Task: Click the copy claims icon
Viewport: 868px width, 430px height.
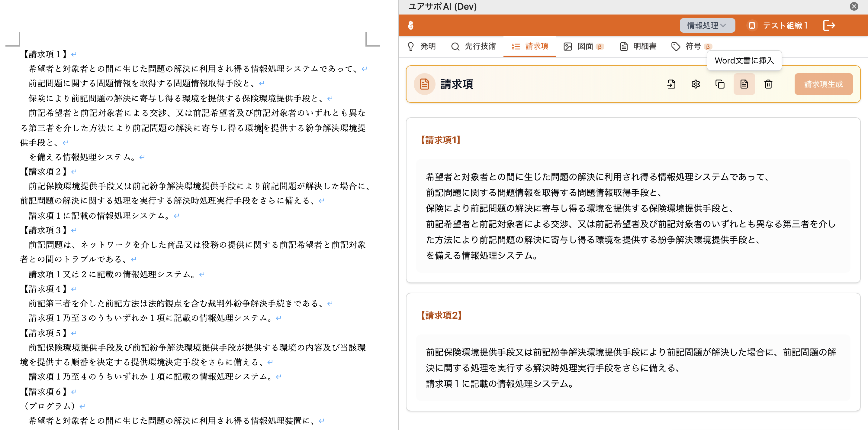Action: [x=720, y=84]
